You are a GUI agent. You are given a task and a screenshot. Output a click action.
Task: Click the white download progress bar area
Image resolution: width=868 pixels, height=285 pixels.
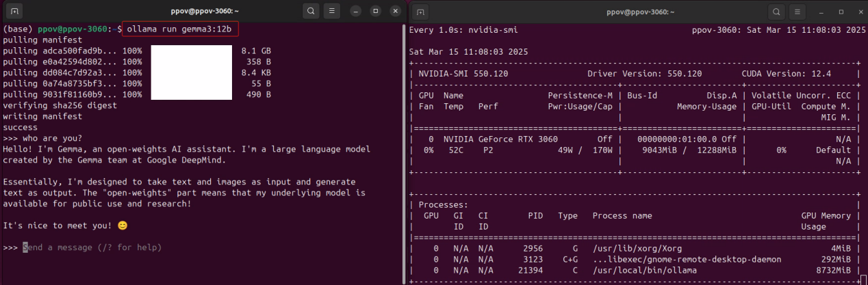tap(190, 72)
